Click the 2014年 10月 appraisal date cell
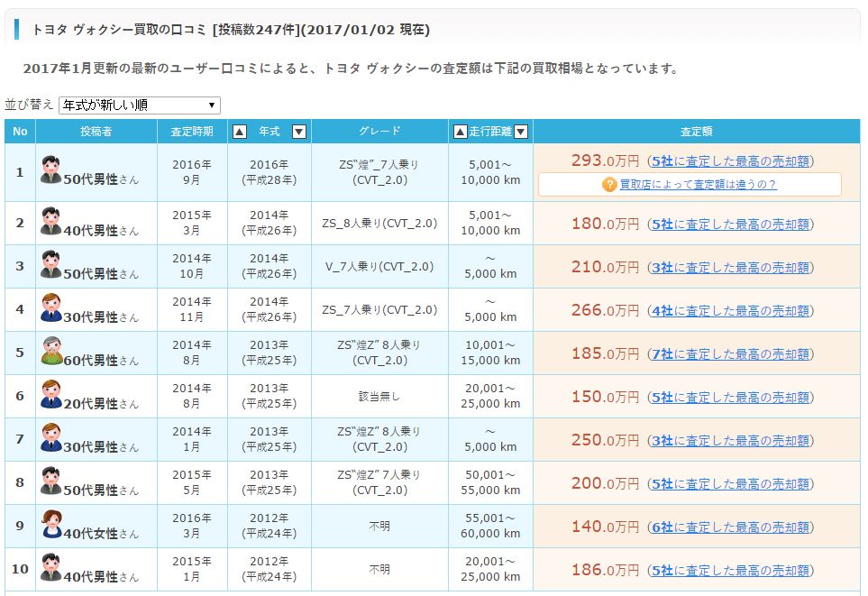The height and width of the screenshot is (596, 868). pos(192,266)
